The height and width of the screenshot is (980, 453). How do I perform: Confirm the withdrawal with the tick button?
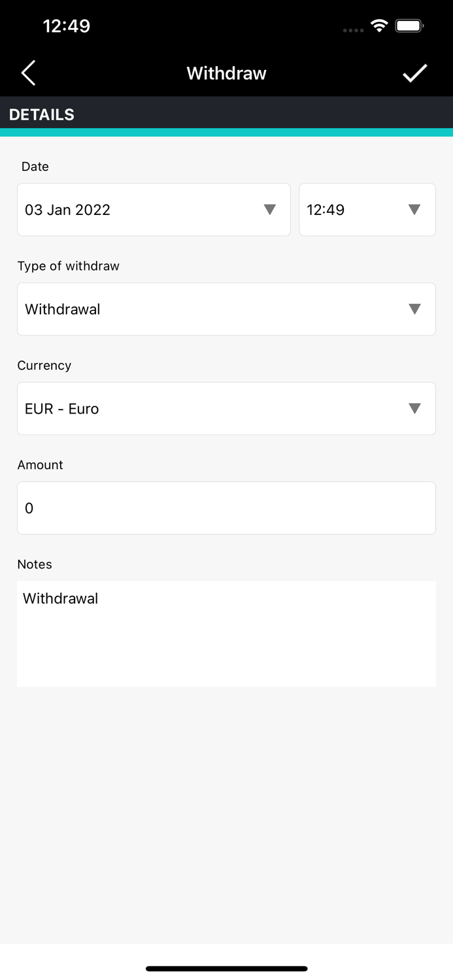(x=414, y=73)
